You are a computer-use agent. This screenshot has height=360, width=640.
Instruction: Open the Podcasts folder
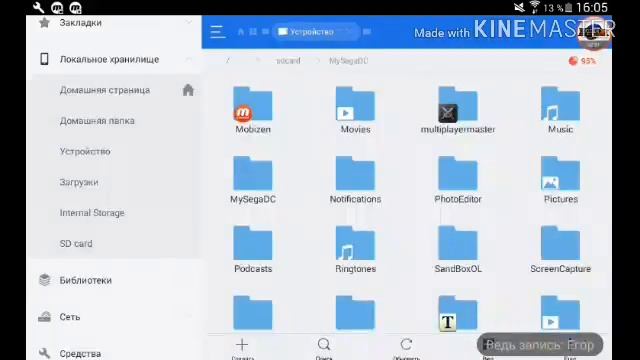click(x=253, y=250)
